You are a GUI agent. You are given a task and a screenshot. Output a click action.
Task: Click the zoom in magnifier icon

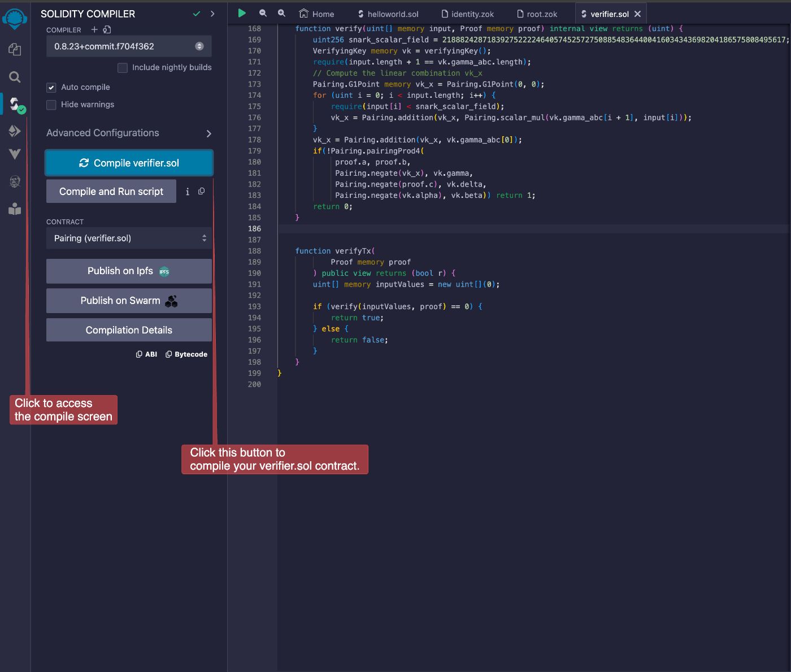pyautogui.click(x=281, y=13)
